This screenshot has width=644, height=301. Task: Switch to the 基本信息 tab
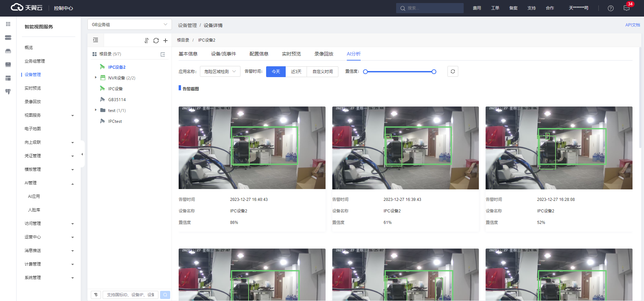(x=188, y=54)
